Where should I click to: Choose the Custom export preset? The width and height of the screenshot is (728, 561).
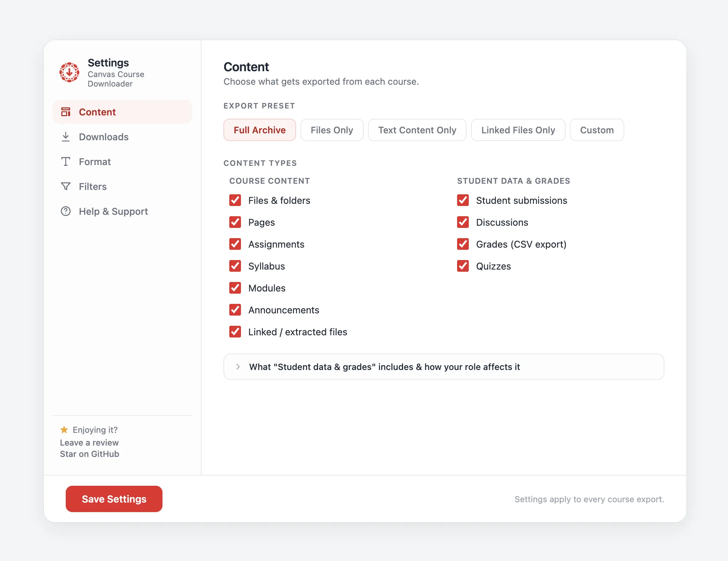(597, 130)
